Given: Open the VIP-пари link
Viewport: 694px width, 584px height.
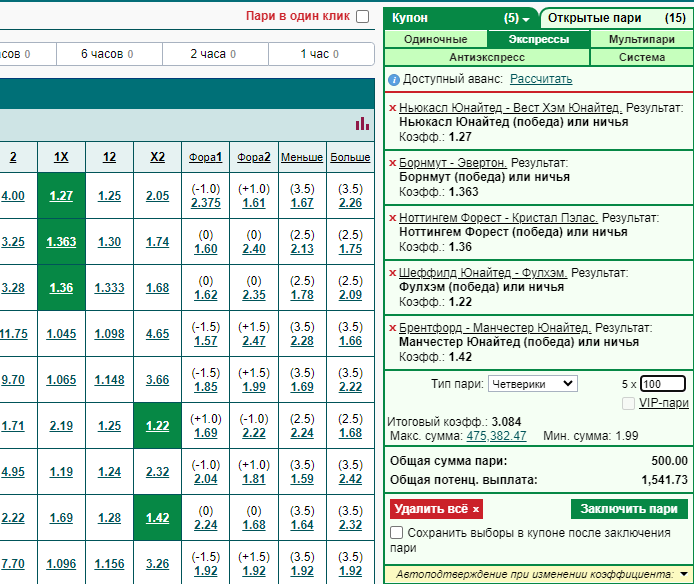Looking at the screenshot, I should tap(663, 403).
